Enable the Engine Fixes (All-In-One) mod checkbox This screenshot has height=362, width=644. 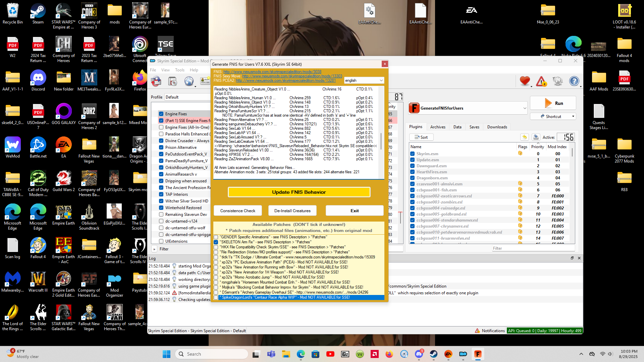pos(161,127)
